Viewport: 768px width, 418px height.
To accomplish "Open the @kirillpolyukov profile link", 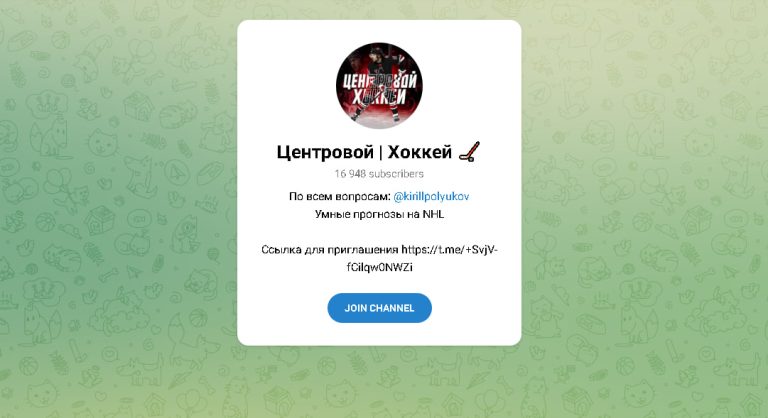I will click(x=431, y=197).
